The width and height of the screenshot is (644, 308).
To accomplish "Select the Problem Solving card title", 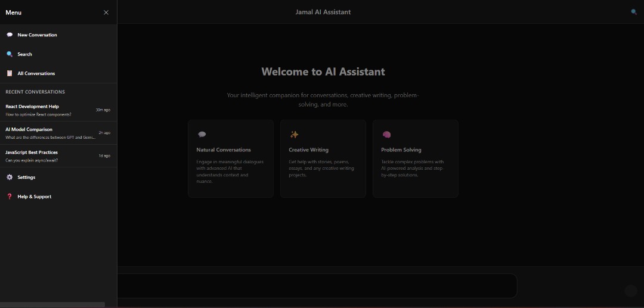I will 401,150.
